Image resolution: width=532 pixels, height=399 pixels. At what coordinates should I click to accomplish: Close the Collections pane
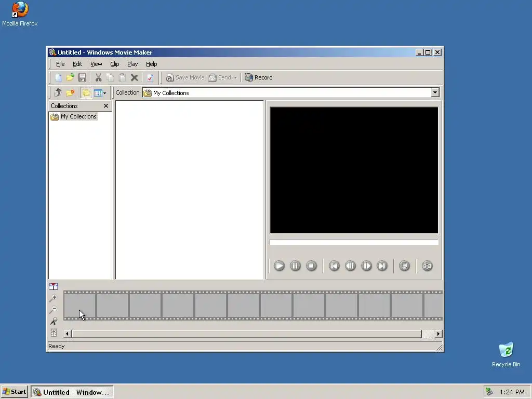(106, 106)
